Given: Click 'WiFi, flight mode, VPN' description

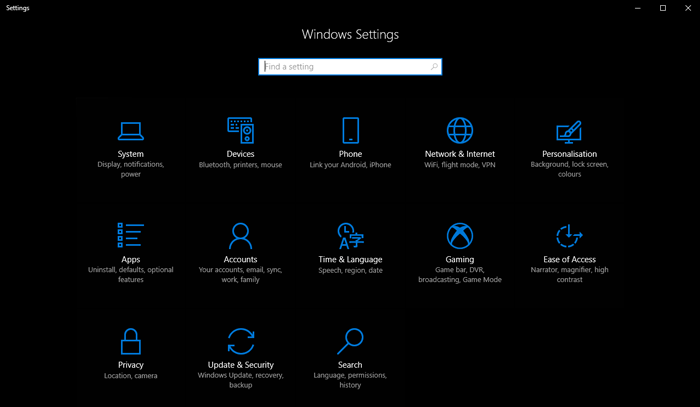Looking at the screenshot, I should [460, 165].
